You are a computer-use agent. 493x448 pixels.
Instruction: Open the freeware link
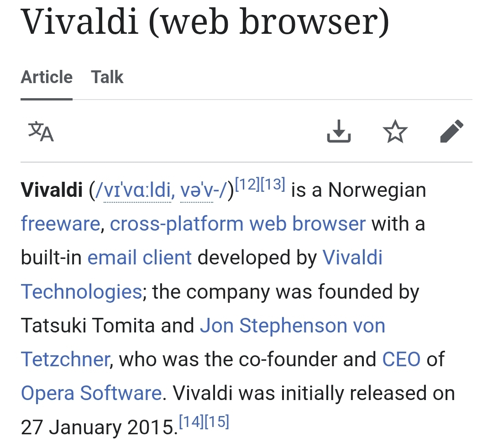pos(60,224)
